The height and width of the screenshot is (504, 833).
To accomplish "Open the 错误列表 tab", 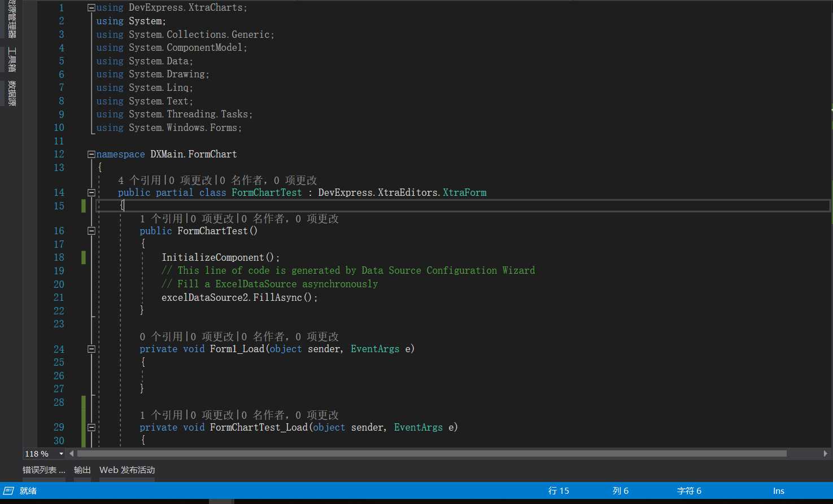I will tap(44, 470).
